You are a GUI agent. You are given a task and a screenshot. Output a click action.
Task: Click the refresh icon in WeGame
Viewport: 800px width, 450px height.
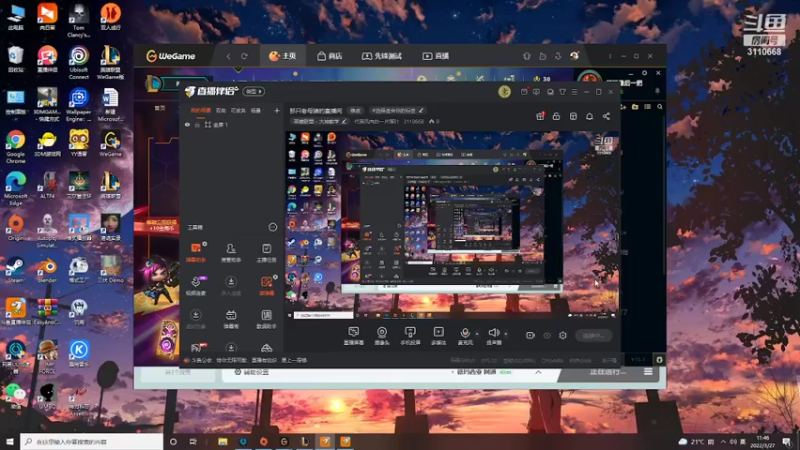tap(244, 56)
